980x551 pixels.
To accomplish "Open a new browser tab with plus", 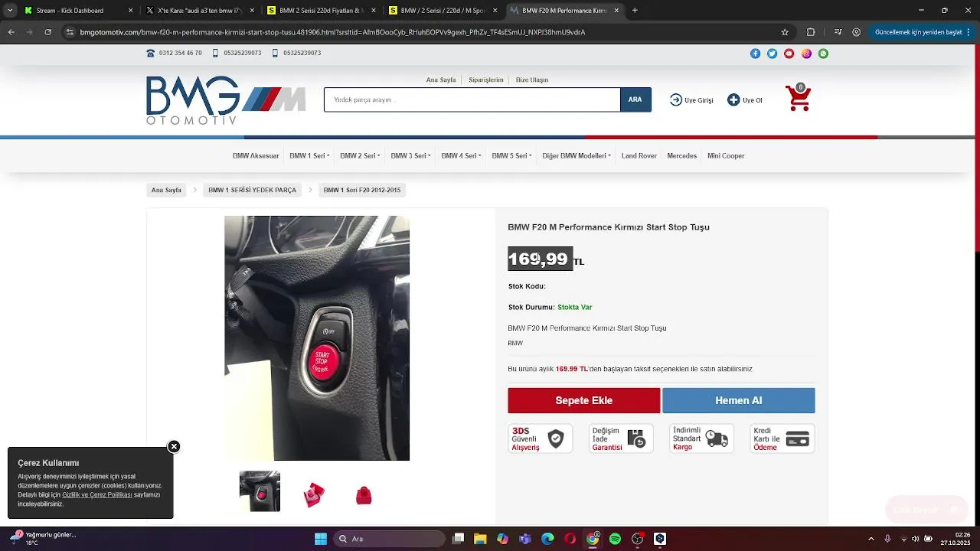I will coord(635,11).
